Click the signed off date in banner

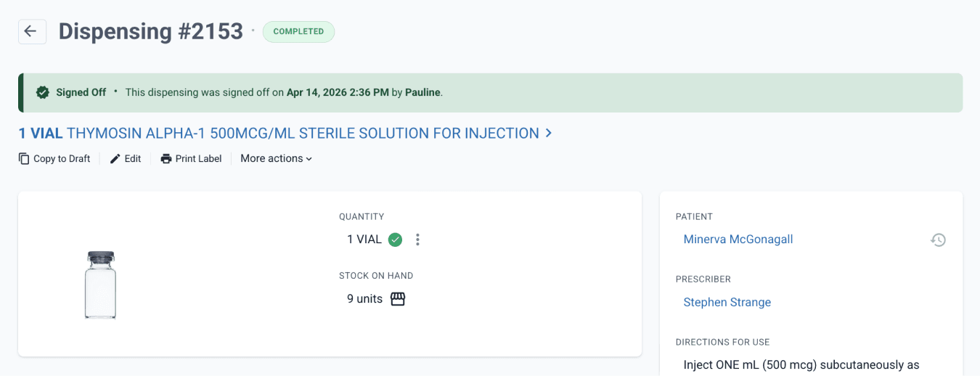click(338, 92)
